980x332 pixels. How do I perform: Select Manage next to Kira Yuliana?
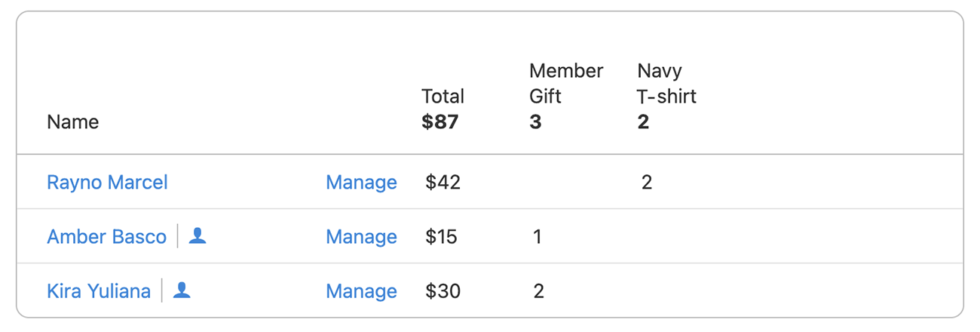click(361, 291)
